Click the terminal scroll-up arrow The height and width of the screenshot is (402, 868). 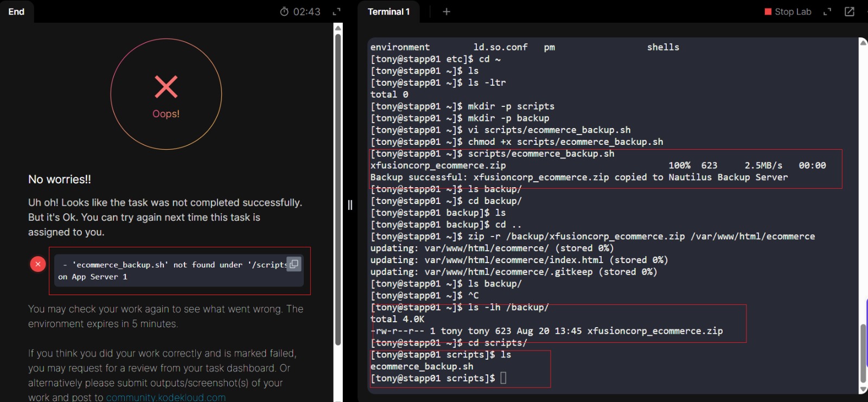[863, 42]
